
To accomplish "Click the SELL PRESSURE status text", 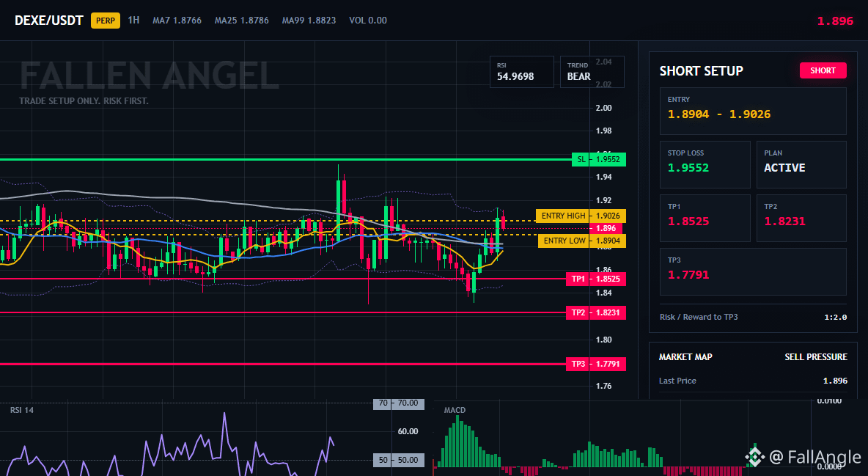I will click(x=815, y=357).
